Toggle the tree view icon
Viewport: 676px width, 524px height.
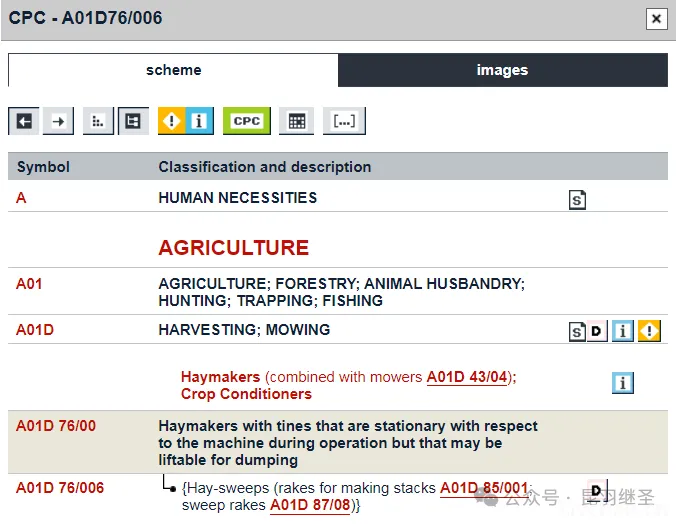pyautogui.click(x=132, y=121)
